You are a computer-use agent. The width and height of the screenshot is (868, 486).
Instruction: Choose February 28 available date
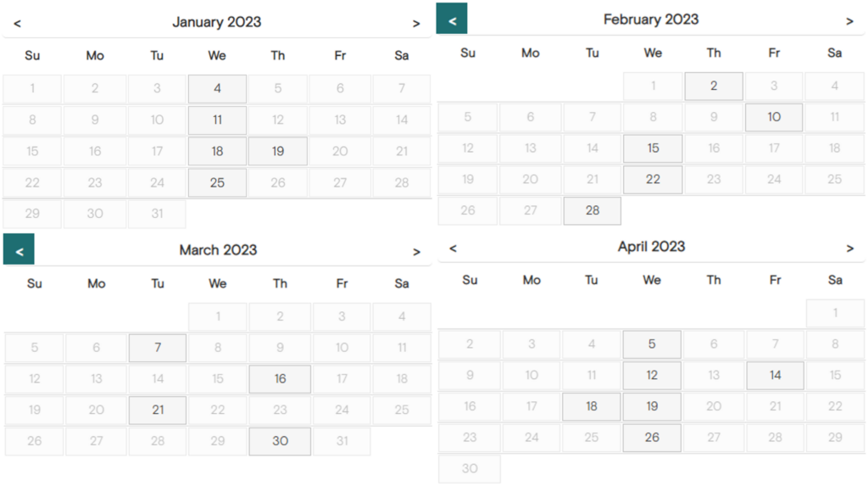[593, 210]
